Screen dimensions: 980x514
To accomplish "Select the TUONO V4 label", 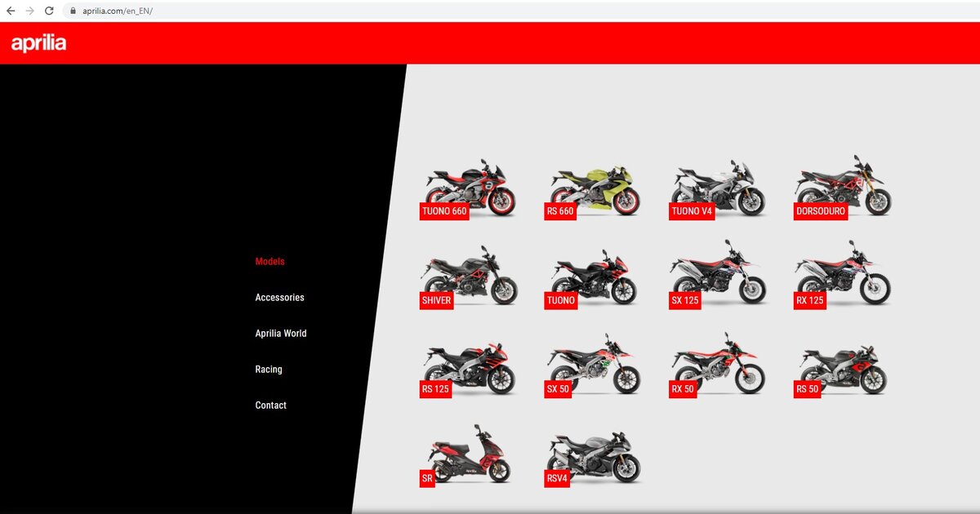I will [x=692, y=211].
